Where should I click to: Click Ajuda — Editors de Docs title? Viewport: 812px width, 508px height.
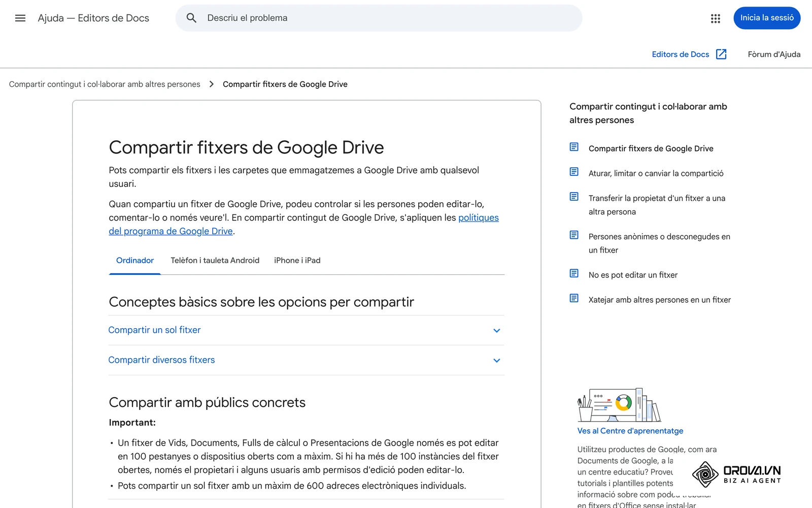click(x=93, y=18)
